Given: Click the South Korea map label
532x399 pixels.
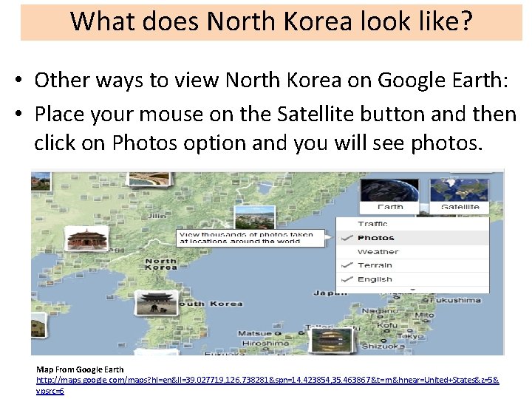Looking at the screenshot, I should (x=211, y=304).
